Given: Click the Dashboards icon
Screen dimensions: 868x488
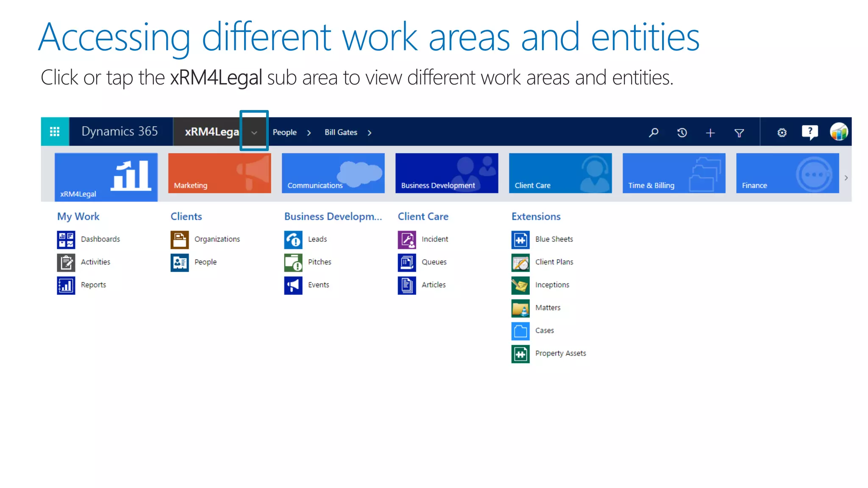Looking at the screenshot, I should tap(66, 239).
